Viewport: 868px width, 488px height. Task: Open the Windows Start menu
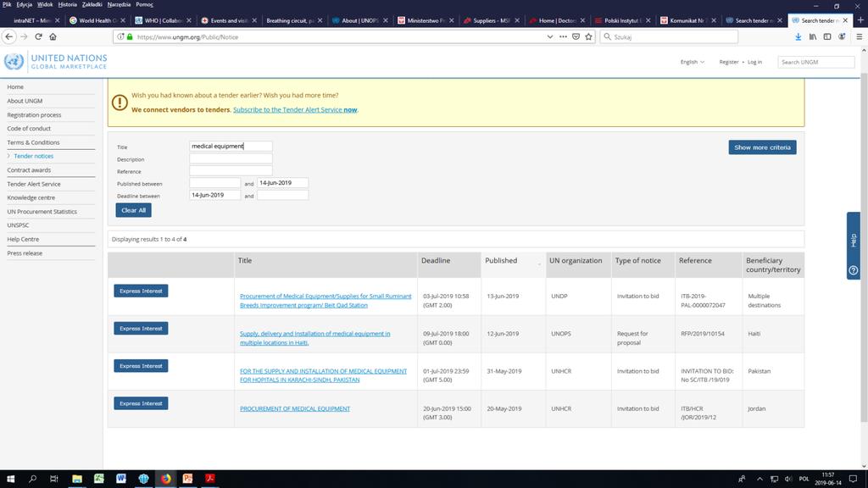10,479
